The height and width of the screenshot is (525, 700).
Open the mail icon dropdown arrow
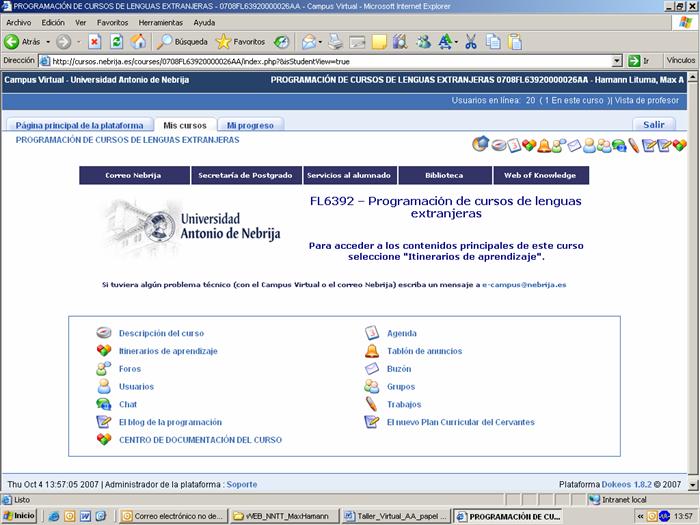pos(320,42)
